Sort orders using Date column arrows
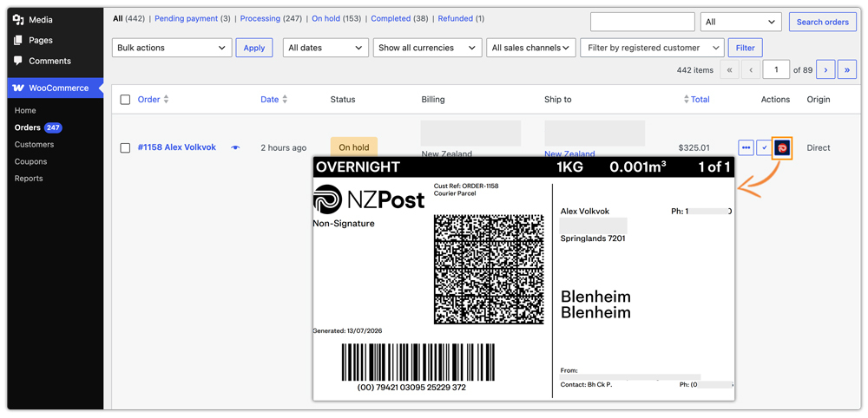The width and height of the screenshot is (868, 418). pyautogui.click(x=285, y=100)
